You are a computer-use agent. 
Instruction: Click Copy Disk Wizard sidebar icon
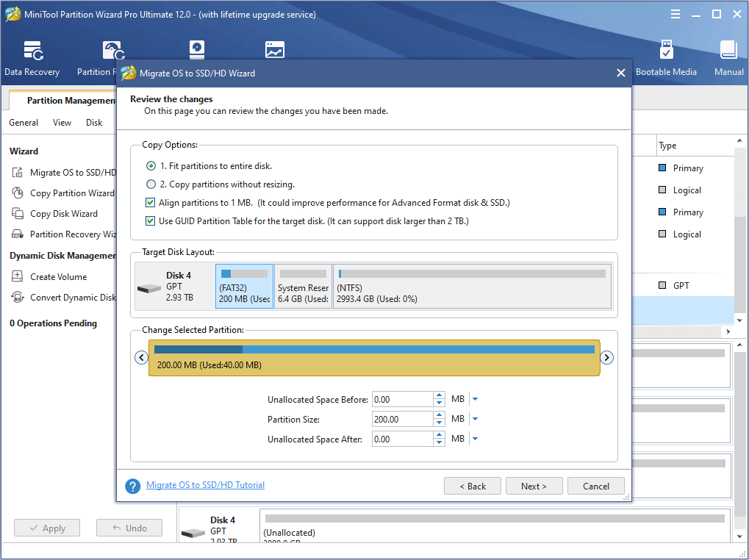tap(17, 213)
